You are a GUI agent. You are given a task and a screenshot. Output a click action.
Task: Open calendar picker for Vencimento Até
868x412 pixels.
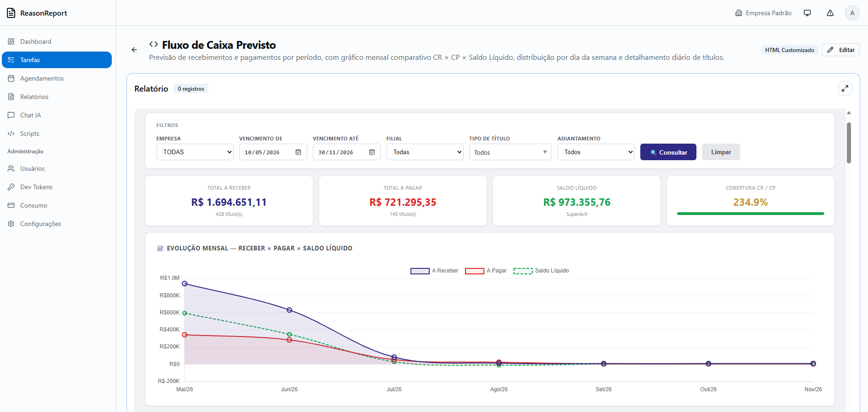pos(372,152)
